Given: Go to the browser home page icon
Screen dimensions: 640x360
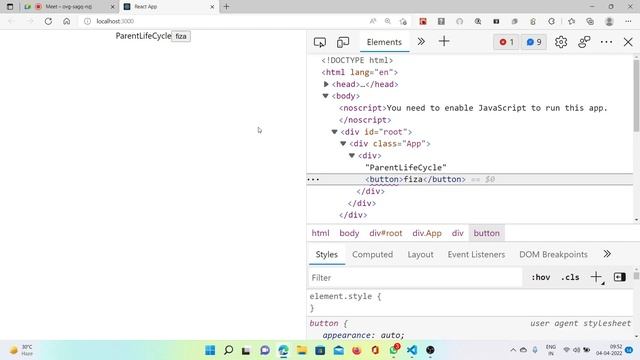Looking at the screenshot, I should (x=67, y=21).
